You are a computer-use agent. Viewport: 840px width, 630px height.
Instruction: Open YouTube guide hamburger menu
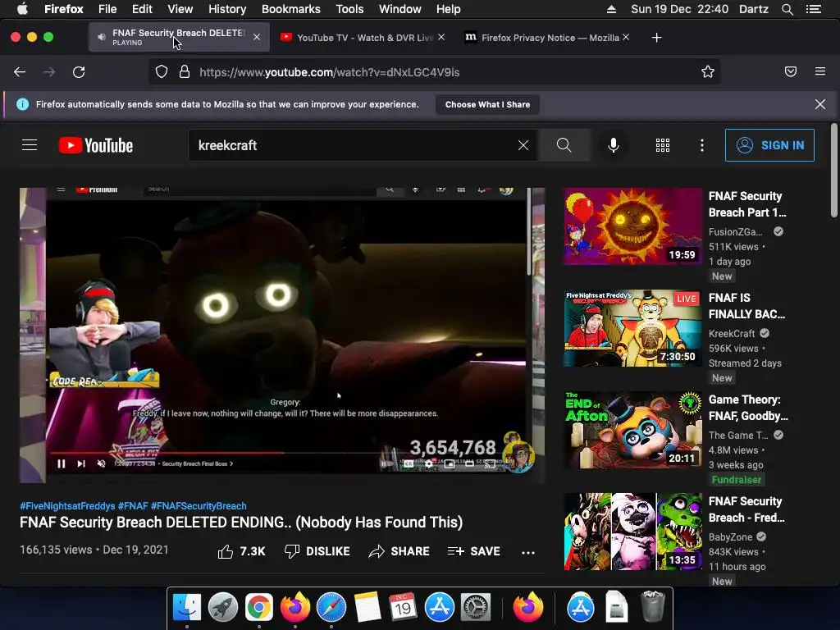tap(30, 145)
